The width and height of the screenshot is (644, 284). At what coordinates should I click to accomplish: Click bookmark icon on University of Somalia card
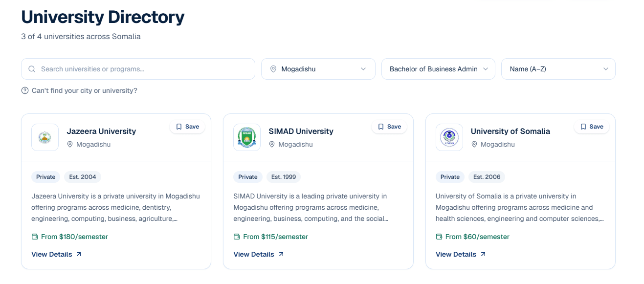(x=583, y=127)
